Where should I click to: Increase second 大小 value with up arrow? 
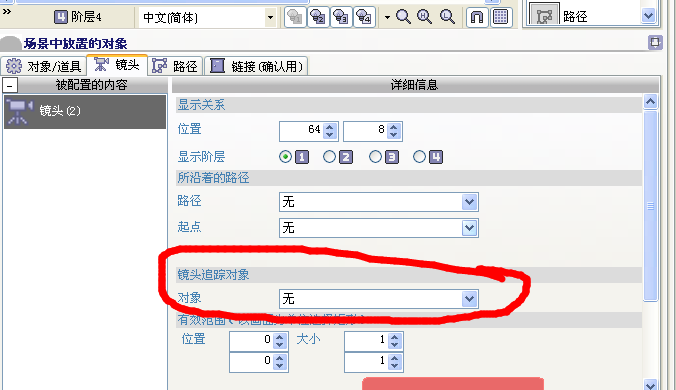point(395,358)
